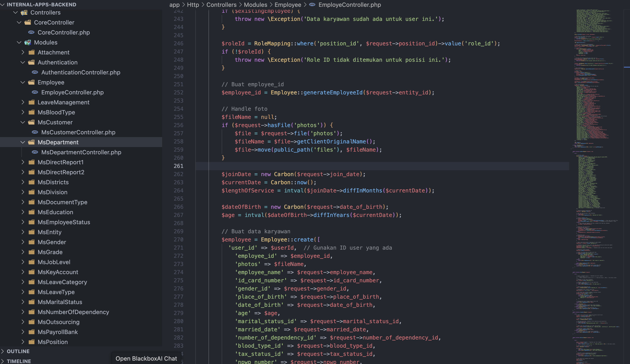Viewport: 630px width, 364px height.
Task: Click the PHP icon beside MsDepartmentController.php
Action: tap(35, 152)
